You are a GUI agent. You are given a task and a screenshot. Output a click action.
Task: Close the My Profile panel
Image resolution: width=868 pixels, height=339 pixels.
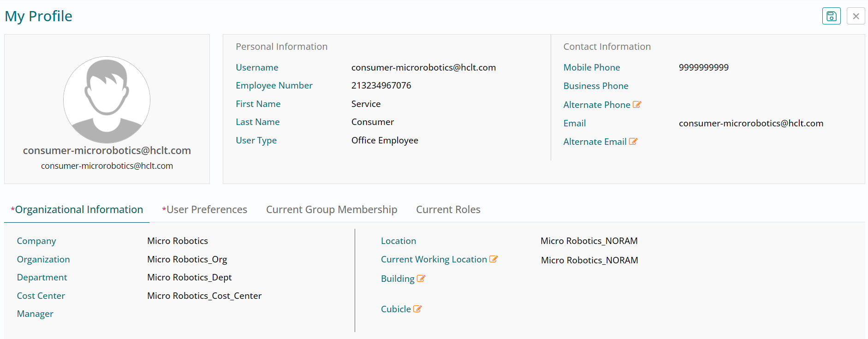pos(856,16)
